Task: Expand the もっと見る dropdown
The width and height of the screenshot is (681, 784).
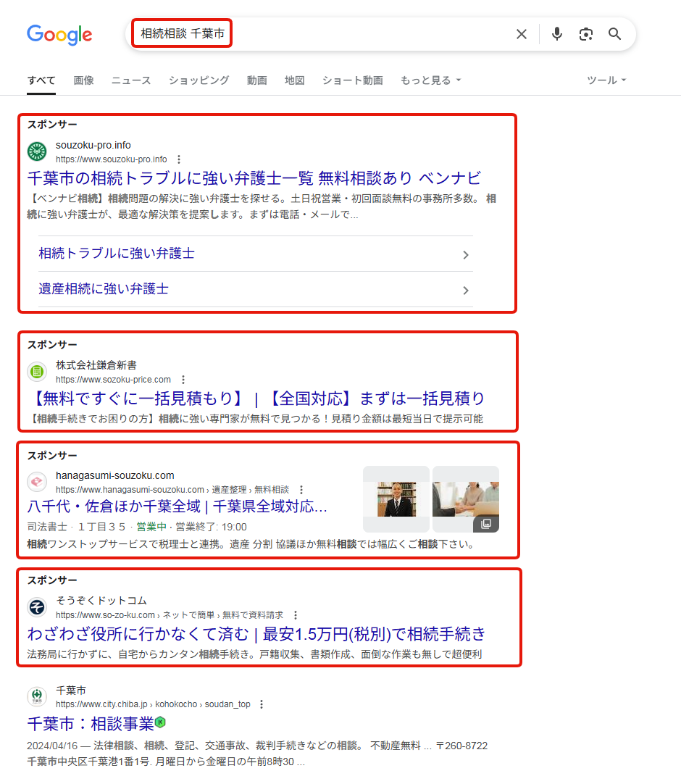Action: pyautogui.click(x=430, y=80)
